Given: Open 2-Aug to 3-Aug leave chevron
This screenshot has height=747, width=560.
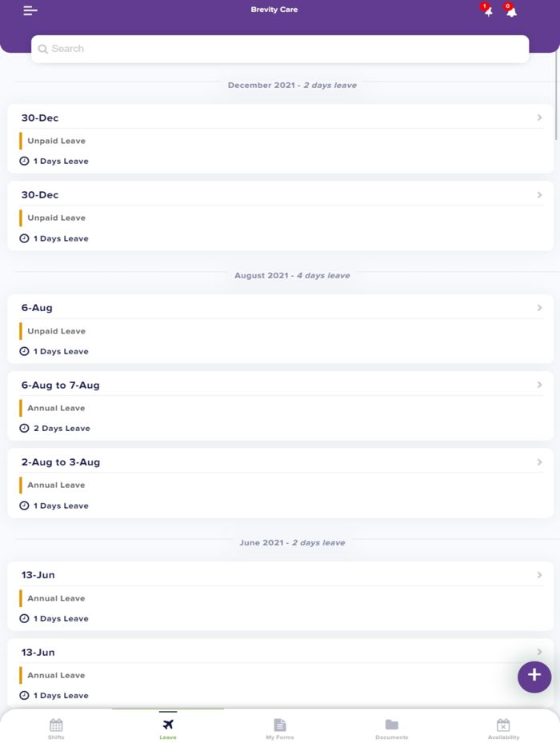Looking at the screenshot, I should [540, 462].
